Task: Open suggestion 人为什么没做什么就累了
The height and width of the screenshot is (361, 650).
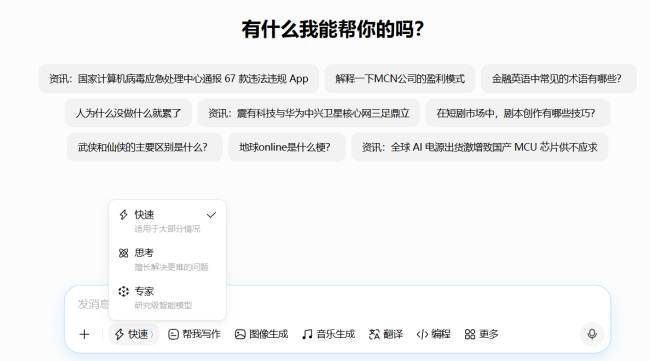Action: pos(128,113)
